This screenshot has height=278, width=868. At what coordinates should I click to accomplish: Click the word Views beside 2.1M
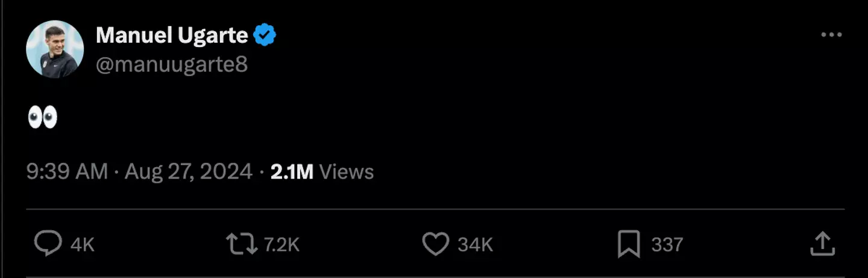pyautogui.click(x=347, y=172)
